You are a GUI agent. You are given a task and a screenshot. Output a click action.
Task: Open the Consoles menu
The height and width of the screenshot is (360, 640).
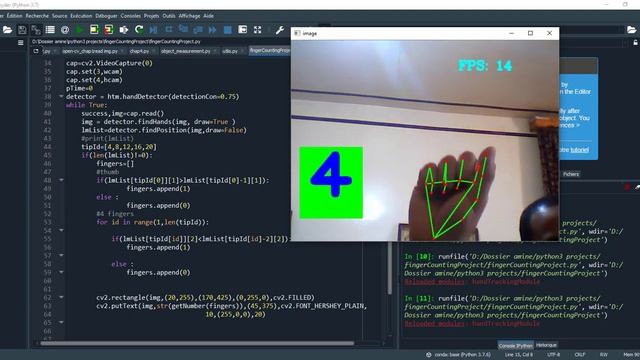(x=131, y=16)
